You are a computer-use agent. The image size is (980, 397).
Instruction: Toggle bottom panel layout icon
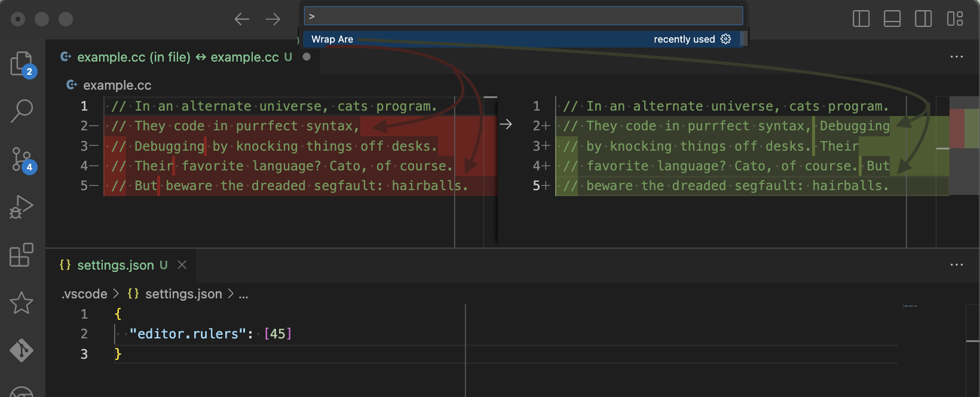pyautogui.click(x=892, y=19)
